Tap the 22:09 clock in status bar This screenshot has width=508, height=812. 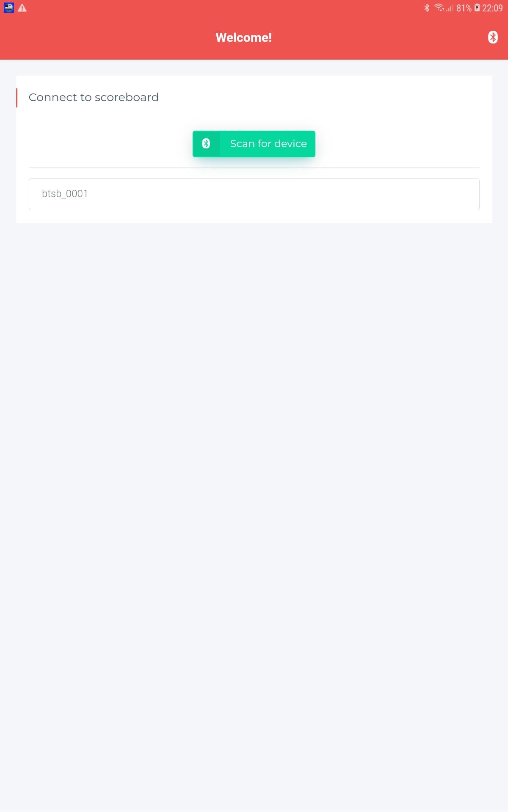point(492,8)
